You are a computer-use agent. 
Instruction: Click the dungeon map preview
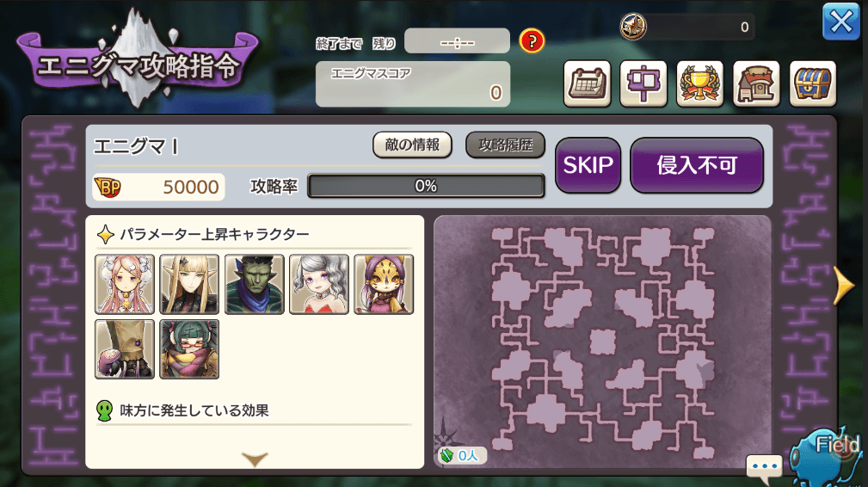click(x=602, y=342)
